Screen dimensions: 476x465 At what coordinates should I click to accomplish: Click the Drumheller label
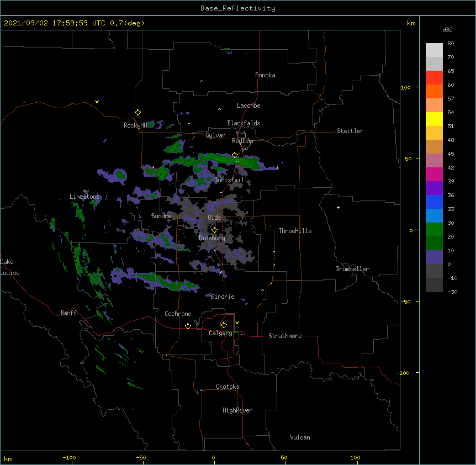[x=352, y=269]
